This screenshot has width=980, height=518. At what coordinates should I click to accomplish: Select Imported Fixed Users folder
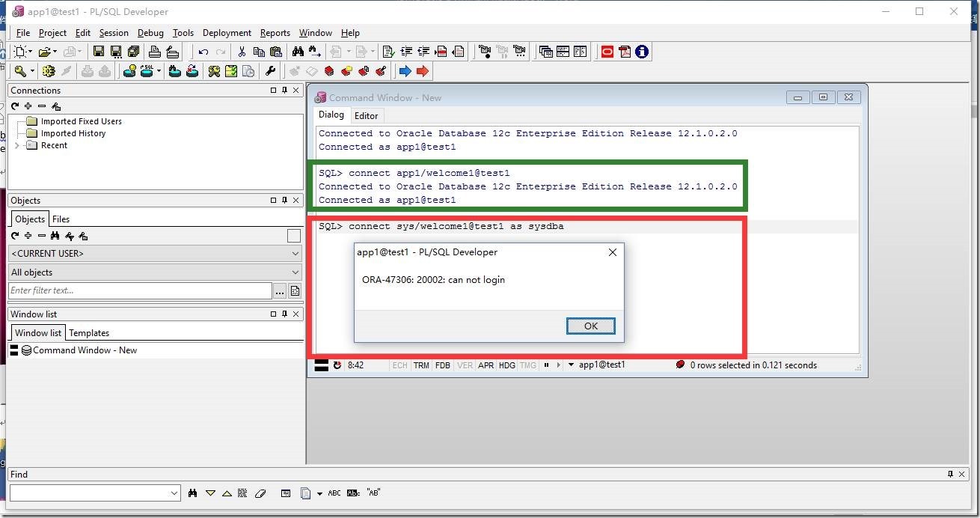(x=81, y=121)
